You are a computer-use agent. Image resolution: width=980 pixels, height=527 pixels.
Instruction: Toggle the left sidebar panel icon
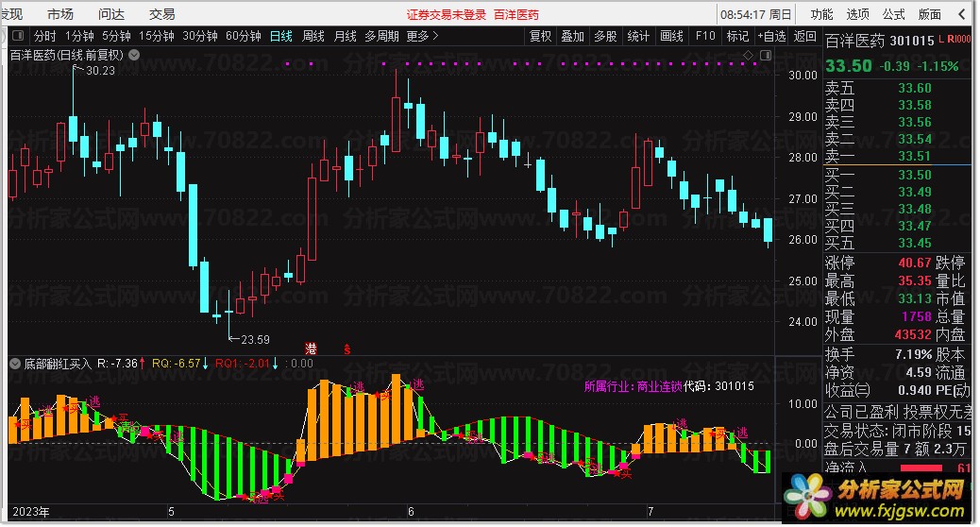click(18, 36)
